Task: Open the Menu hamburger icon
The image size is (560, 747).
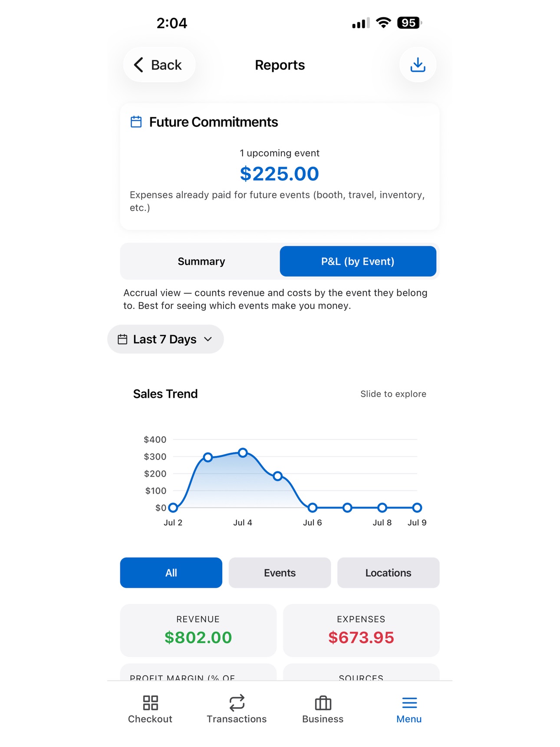Action: pyautogui.click(x=409, y=702)
